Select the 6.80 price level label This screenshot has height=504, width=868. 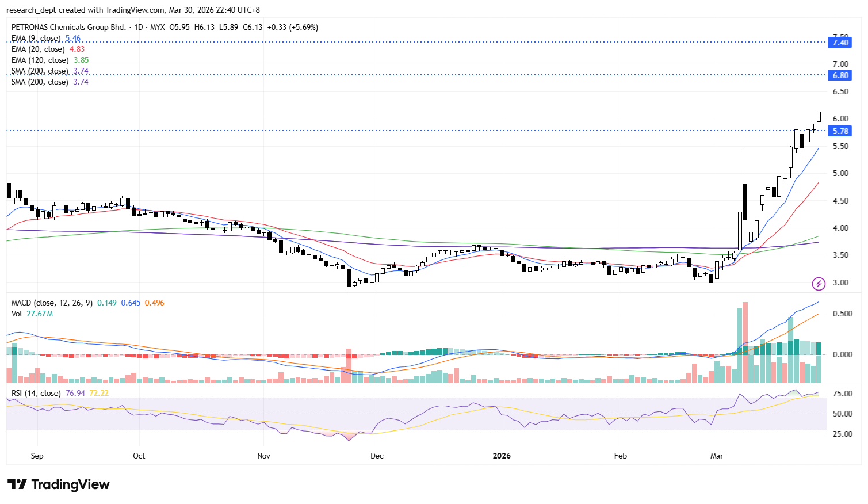(x=840, y=75)
